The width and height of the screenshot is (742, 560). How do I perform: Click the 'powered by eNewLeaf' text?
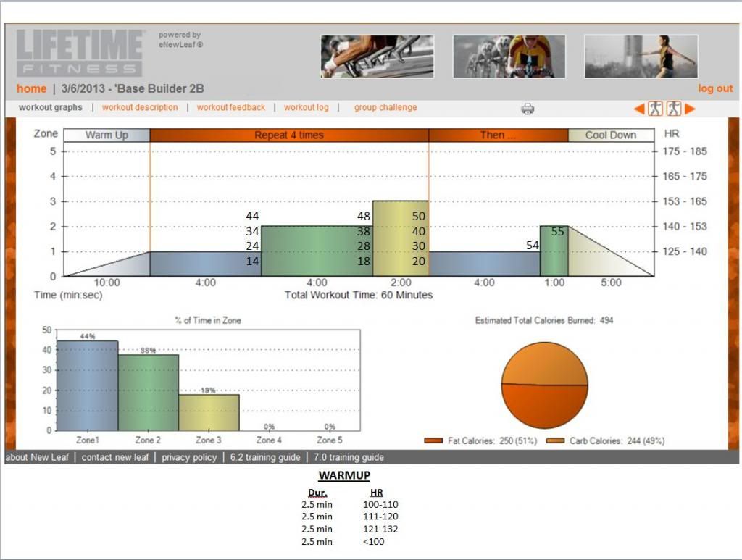tap(180, 40)
